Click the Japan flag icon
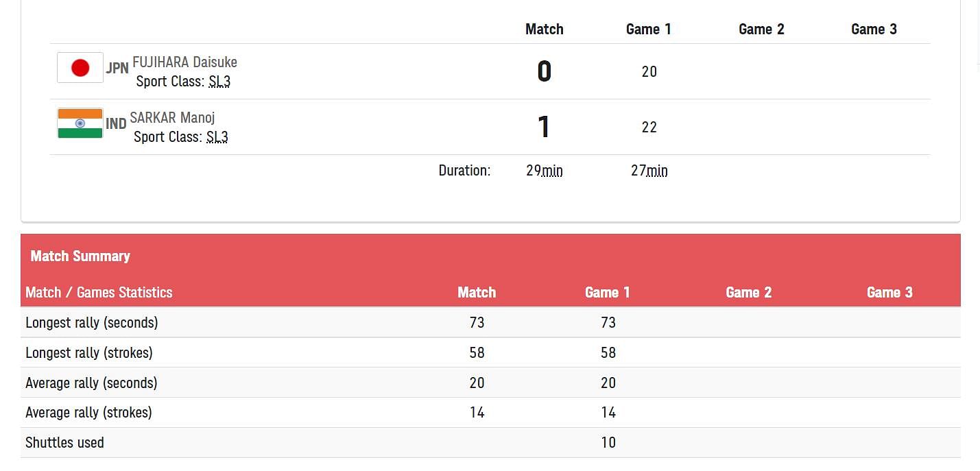Screen dimensions: 980x471 [80, 68]
